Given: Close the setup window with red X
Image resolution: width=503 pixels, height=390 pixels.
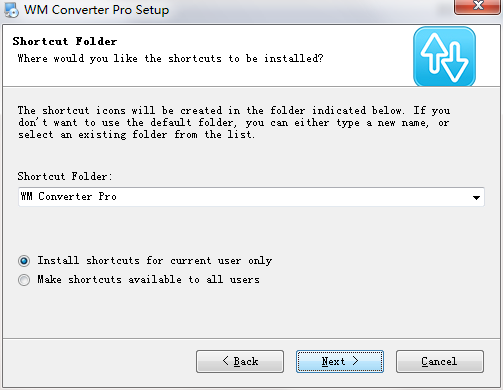Looking at the screenshot, I should pyautogui.click(x=478, y=7).
